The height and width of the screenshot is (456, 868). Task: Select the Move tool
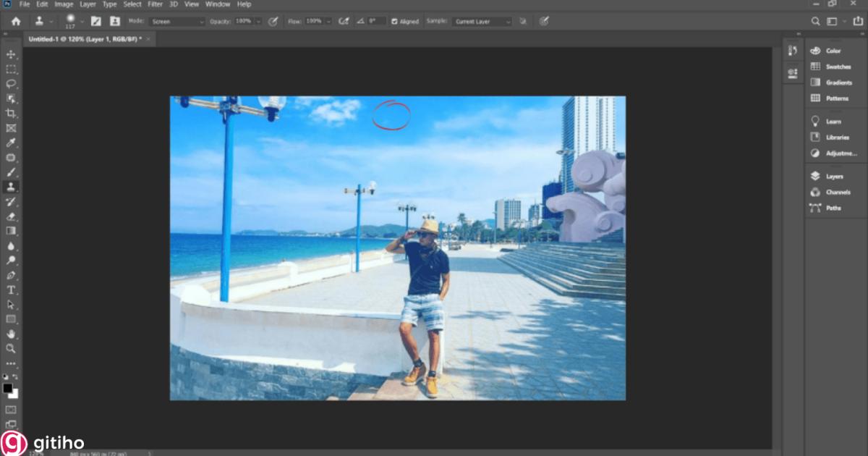(x=9, y=53)
